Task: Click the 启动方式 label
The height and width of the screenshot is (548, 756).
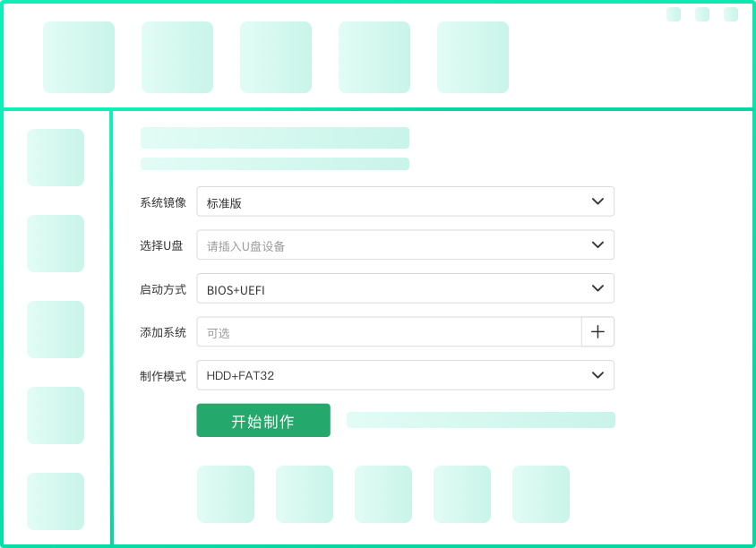Action: 163,289
